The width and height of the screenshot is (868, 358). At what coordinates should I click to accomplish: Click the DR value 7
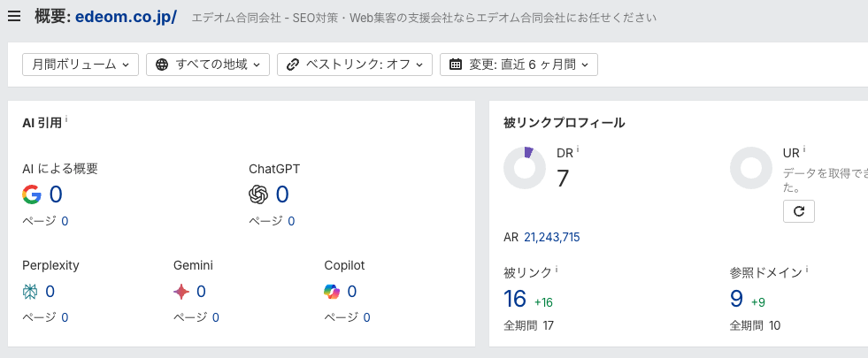[563, 179]
